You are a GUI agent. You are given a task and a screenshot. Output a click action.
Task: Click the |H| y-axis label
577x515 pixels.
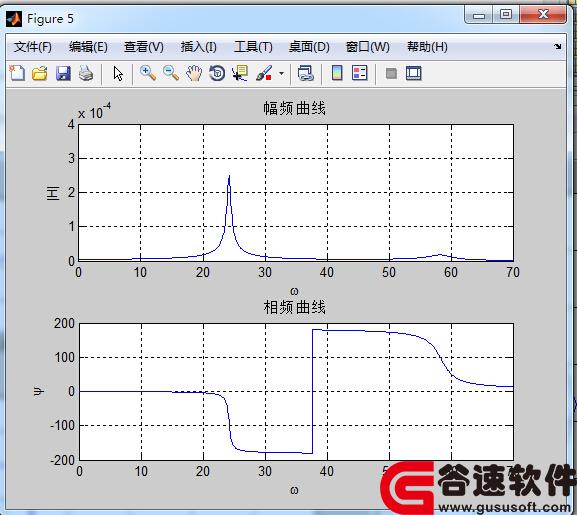tap(53, 193)
